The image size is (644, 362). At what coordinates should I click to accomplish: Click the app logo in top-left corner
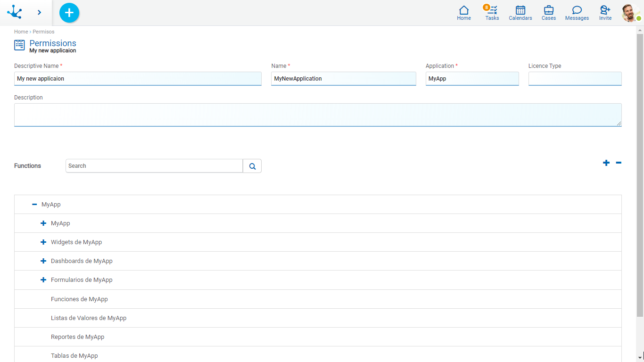click(x=15, y=12)
